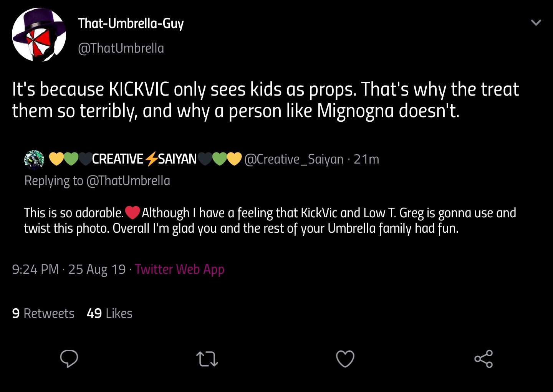Viewport: 553px width, 392px height.
Task: Open the That-Umbrella-Guy display name
Action: point(131,23)
